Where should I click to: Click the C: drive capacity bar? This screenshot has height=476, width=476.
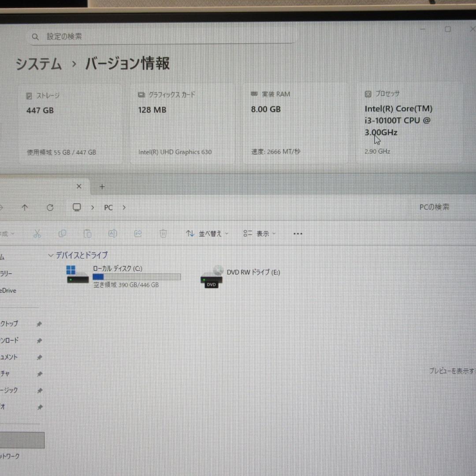[137, 277]
